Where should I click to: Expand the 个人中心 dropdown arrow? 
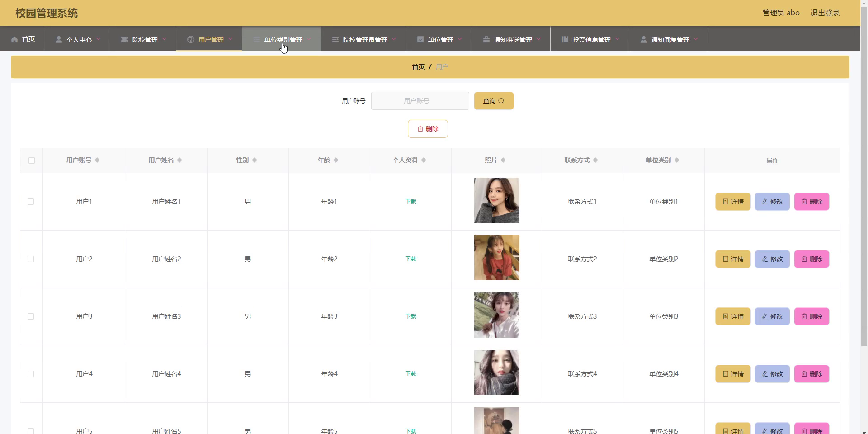98,39
